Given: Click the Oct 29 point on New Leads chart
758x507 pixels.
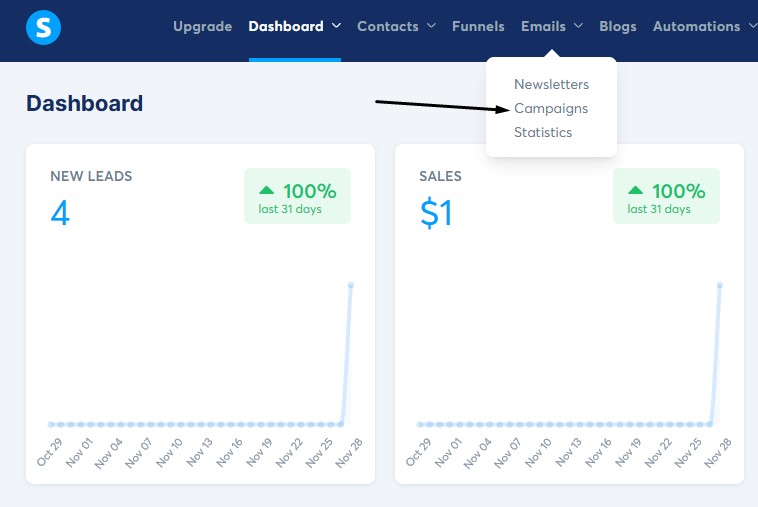Looking at the screenshot, I should [x=51, y=424].
